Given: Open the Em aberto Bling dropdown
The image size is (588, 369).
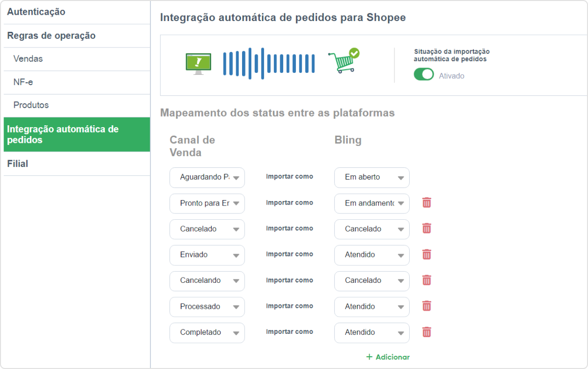Looking at the screenshot, I should [x=372, y=177].
